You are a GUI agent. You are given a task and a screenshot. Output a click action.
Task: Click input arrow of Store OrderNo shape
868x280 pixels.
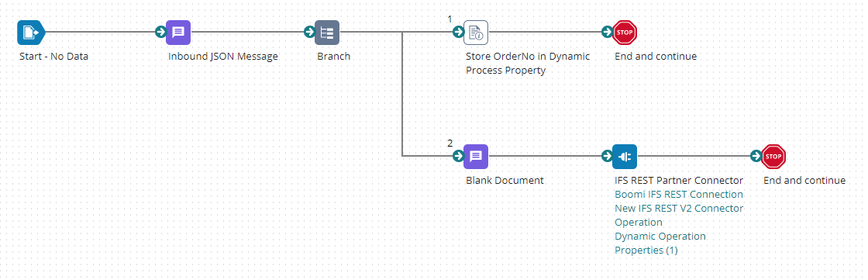[x=458, y=32]
